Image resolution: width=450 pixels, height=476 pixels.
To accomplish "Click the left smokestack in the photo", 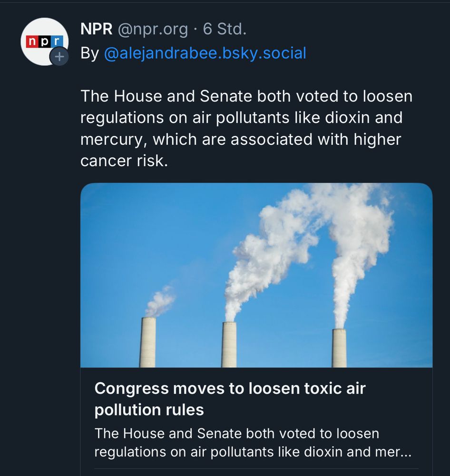I will click(147, 342).
